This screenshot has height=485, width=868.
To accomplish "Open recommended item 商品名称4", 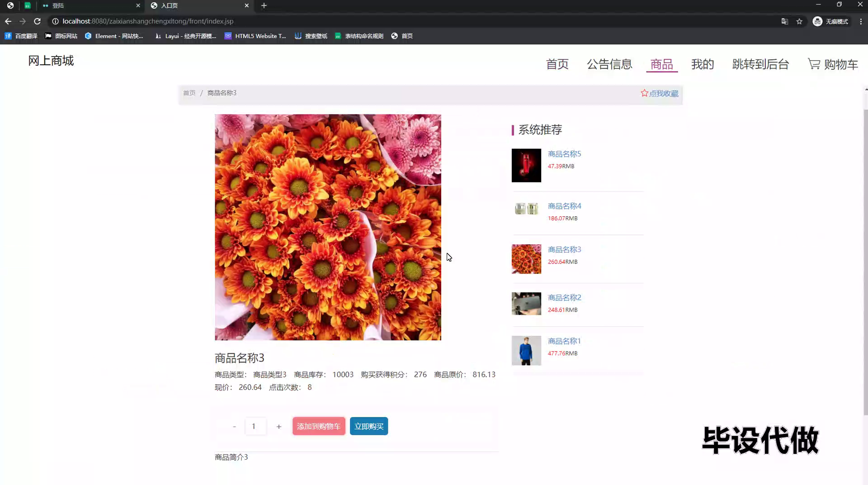I will pyautogui.click(x=564, y=206).
